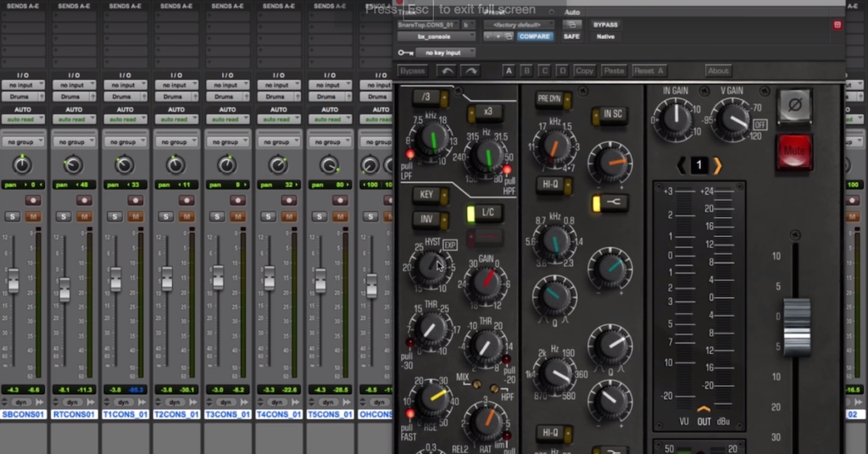Open the plug-in automation enable window icon

[572, 25]
